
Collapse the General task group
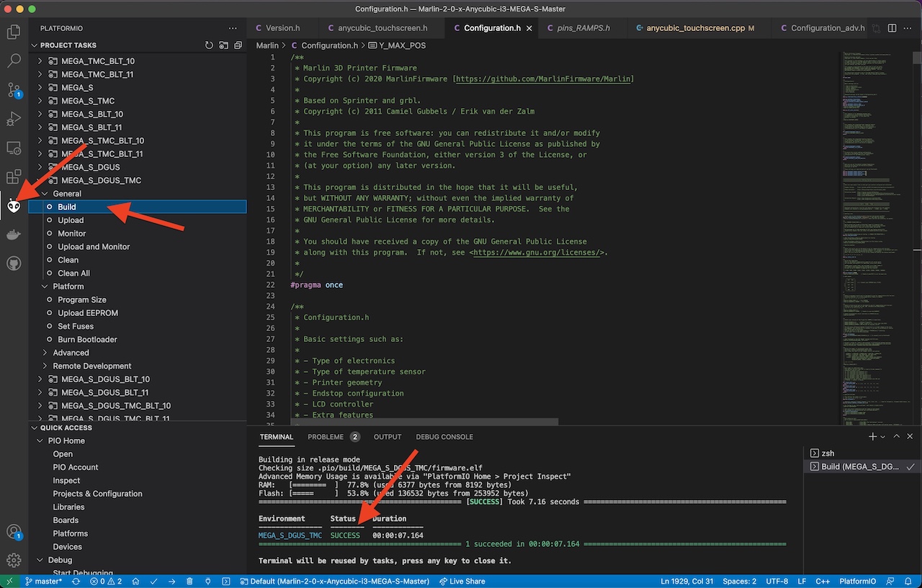tap(45, 194)
